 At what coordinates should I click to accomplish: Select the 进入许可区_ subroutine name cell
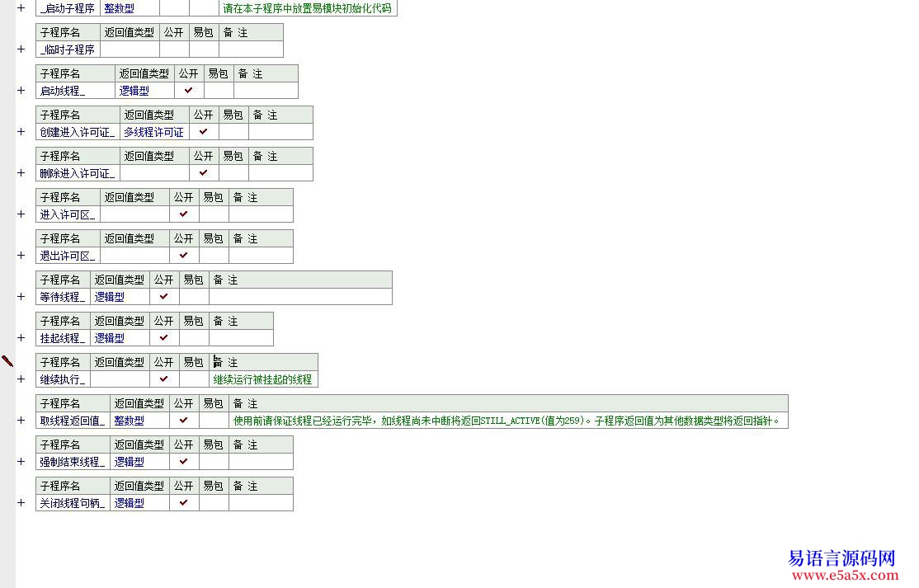tap(68, 214)
